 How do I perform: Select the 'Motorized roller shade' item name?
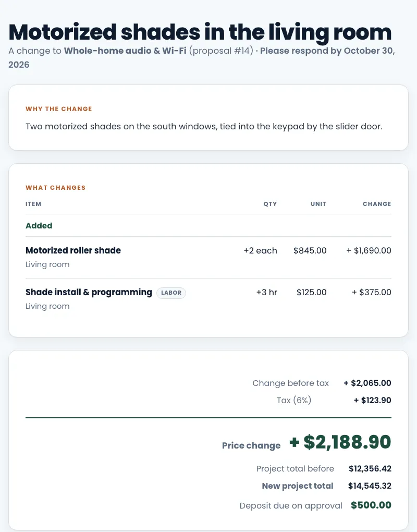click(x=73, y=250)
